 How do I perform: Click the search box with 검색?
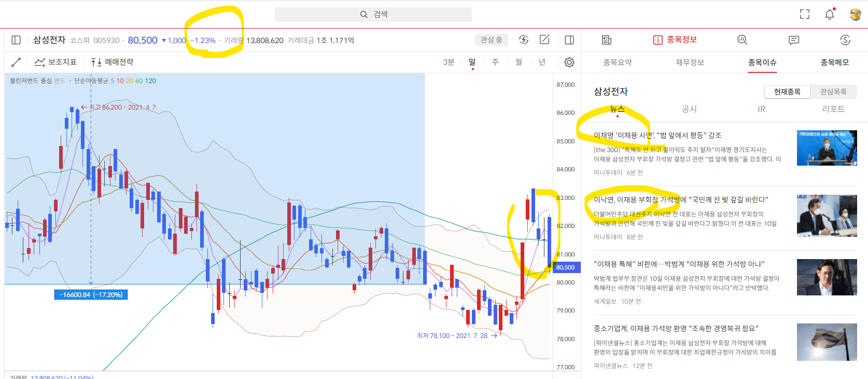(x=373, y=15)
